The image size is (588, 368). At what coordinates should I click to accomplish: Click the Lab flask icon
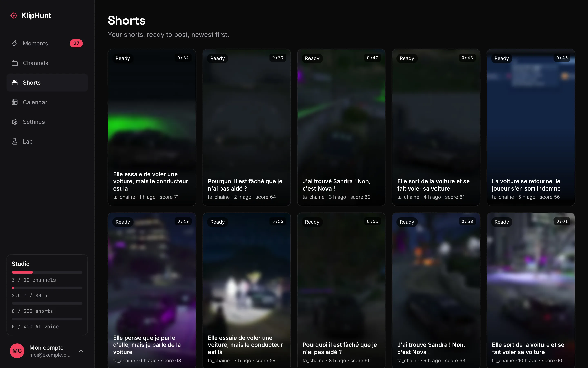coord(15,141)
